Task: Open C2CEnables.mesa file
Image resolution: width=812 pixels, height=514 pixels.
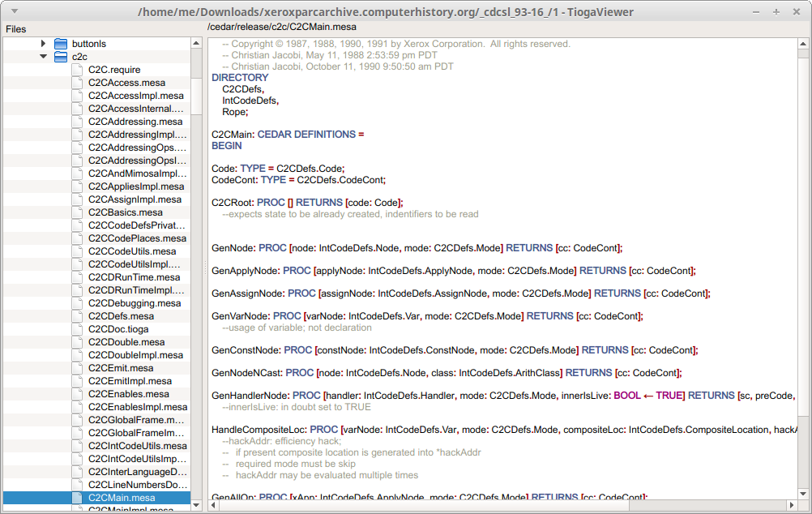Action: [130, 394]
